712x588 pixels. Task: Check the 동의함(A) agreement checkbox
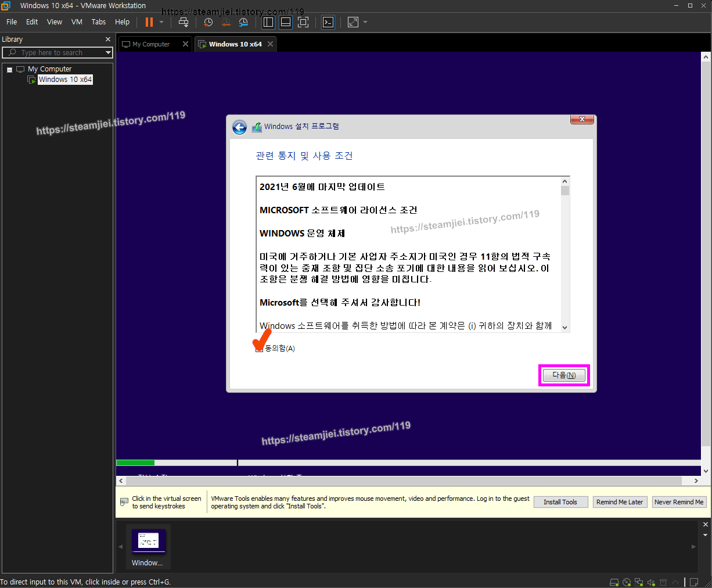258,349
